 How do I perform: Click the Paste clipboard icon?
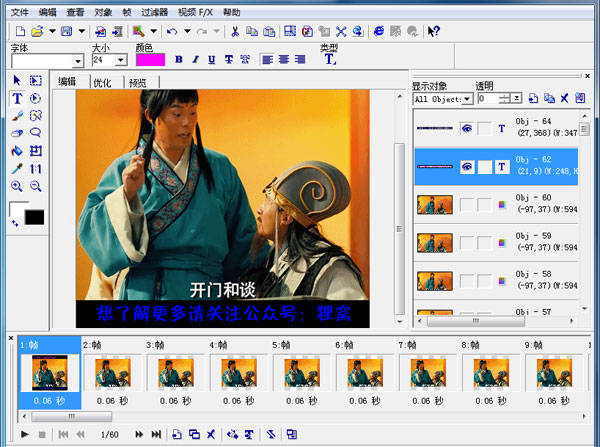269,31
